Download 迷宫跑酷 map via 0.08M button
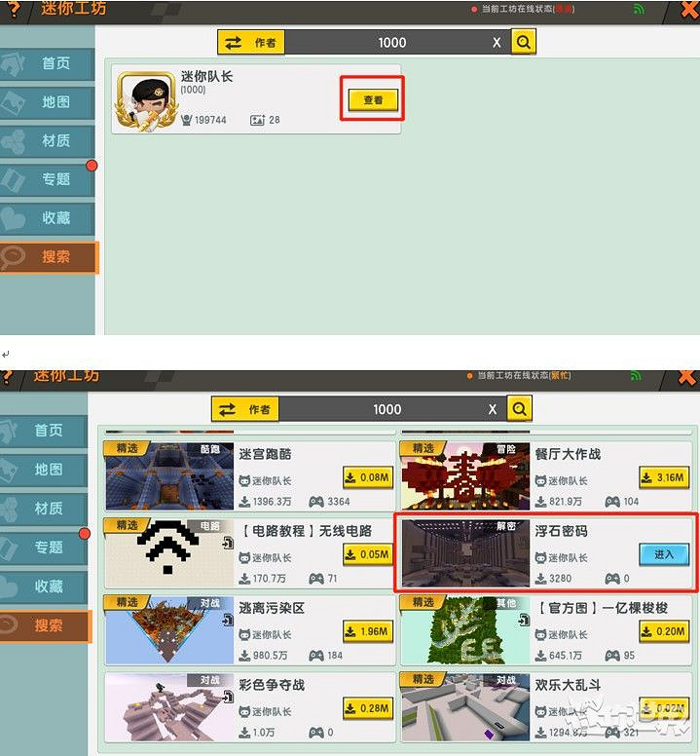Viewport: 700px width, 756px height. [x=367, y=477]
